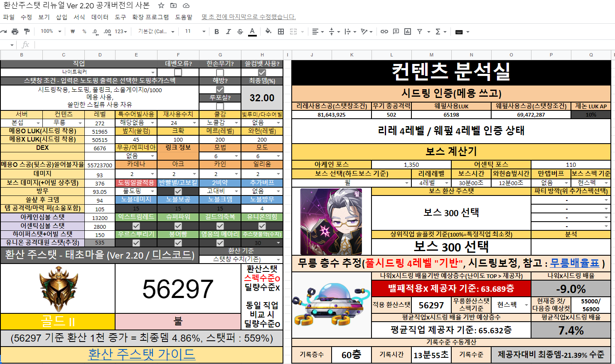Uncheck the box under 붕어빵
The image size is (615, 364).
coord(178,243)
